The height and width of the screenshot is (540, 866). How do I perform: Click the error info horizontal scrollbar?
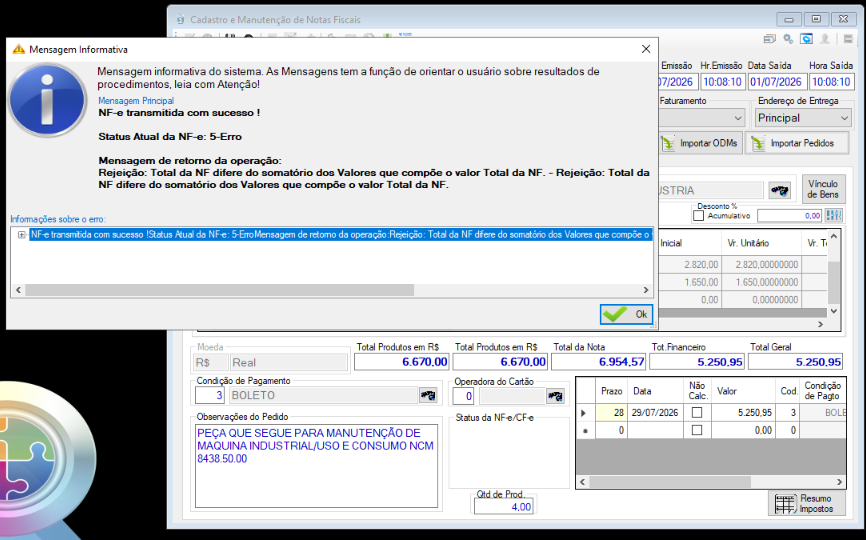click(x=332, y=290)
